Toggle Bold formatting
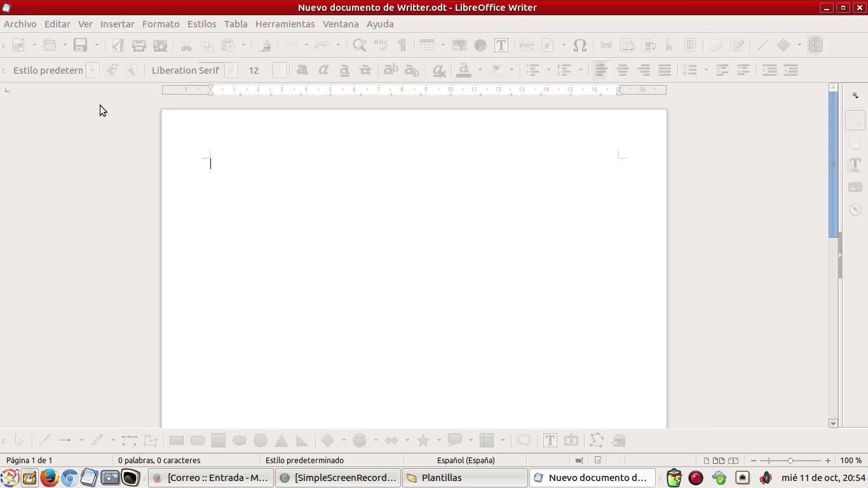This screenshot has height=488, width=868. coord(302,70)
